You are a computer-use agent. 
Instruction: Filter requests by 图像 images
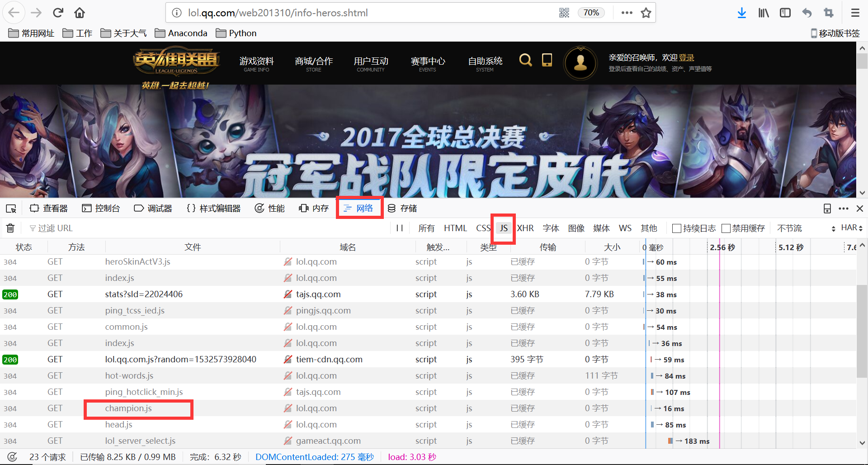[576, 228]
